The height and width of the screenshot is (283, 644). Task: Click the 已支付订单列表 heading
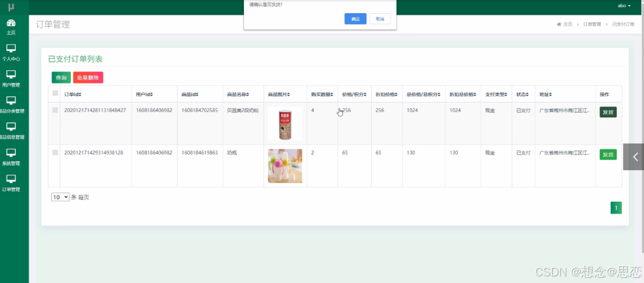point(76,59)
